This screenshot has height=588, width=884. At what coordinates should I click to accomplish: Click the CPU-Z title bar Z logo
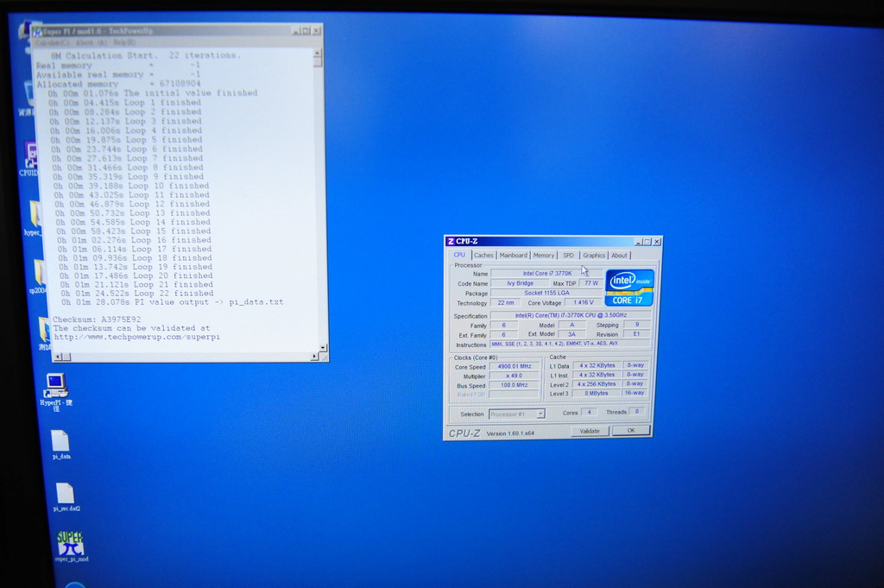click(451, 241)
